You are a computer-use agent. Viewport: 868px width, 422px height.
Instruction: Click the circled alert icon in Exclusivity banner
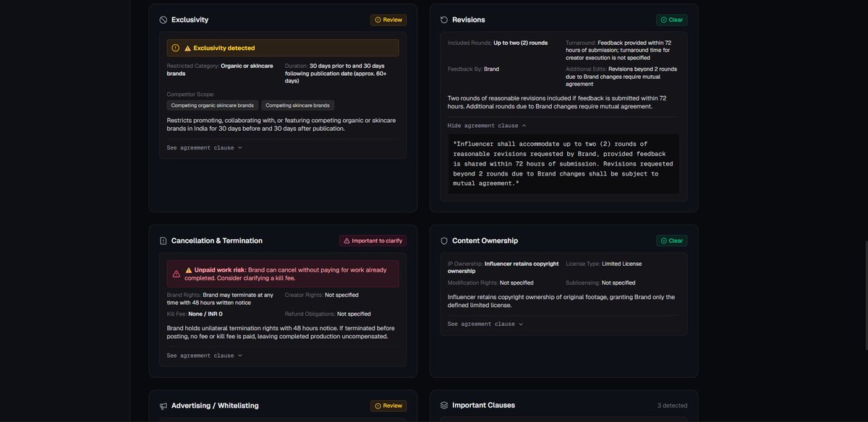(175, 48)
